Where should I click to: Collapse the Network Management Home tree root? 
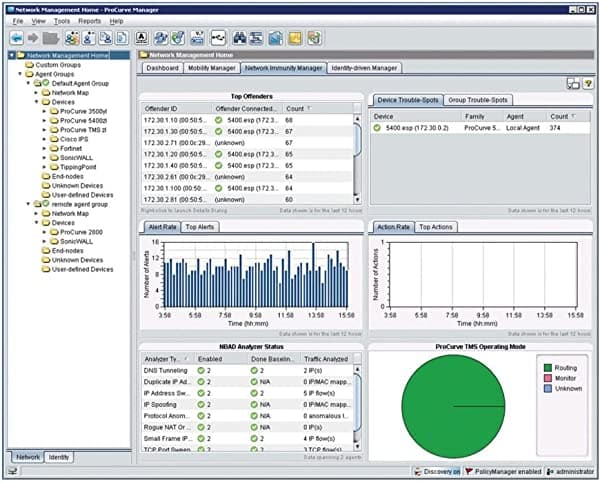(12, 55)
